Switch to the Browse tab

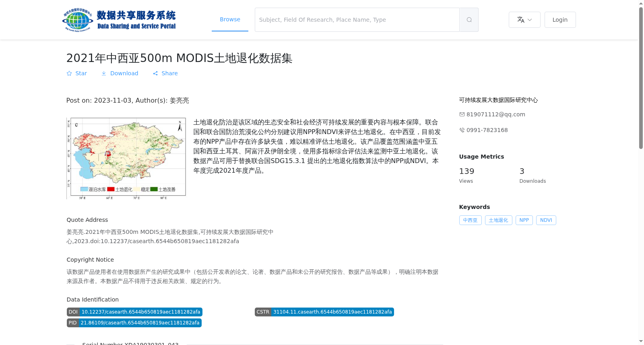(230, 19)
